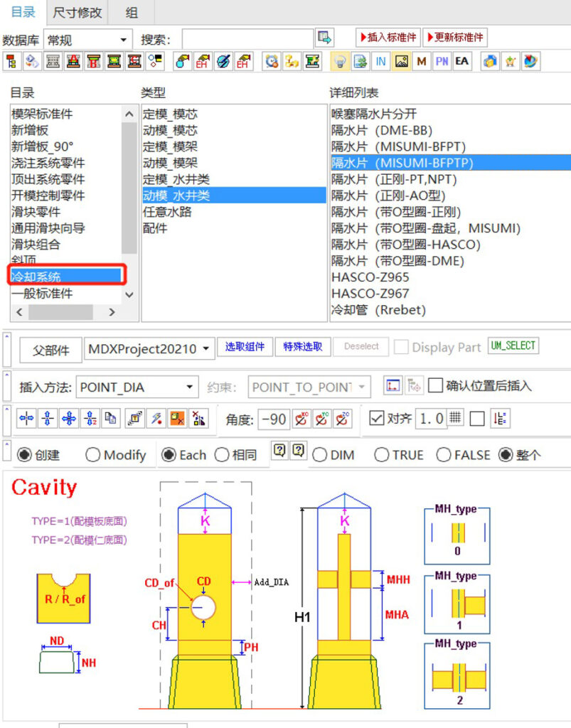Click the red A mold plate icon

click(x=73, y=61)
